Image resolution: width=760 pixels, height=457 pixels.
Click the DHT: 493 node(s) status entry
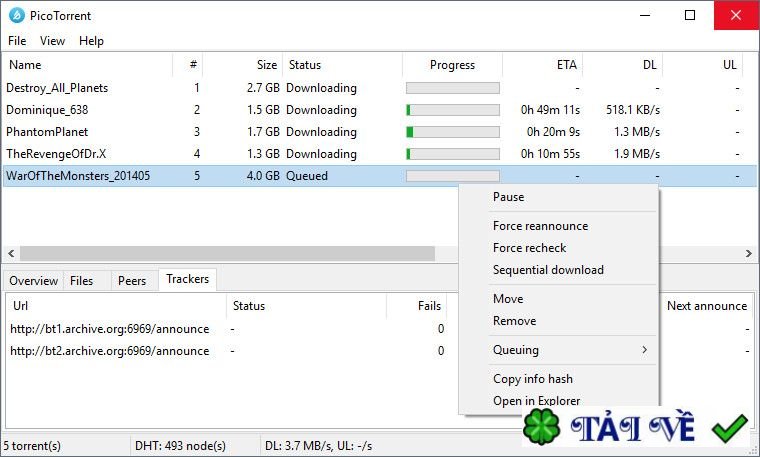(x=180, y=445)
